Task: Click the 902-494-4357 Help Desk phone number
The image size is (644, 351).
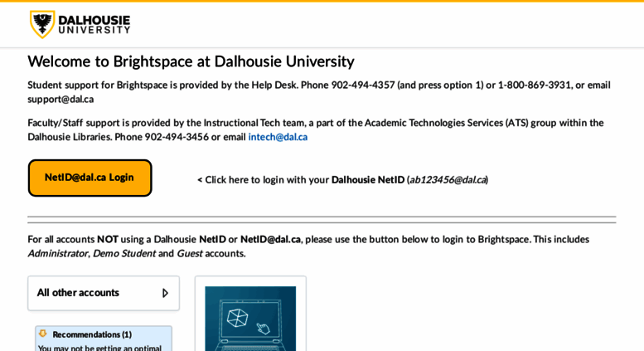Action: (363, 85)
